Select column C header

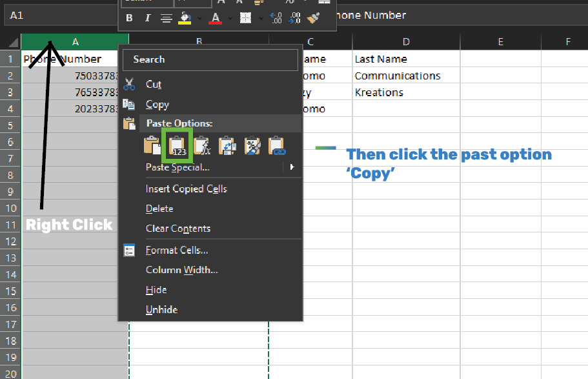tap(310, 42)
